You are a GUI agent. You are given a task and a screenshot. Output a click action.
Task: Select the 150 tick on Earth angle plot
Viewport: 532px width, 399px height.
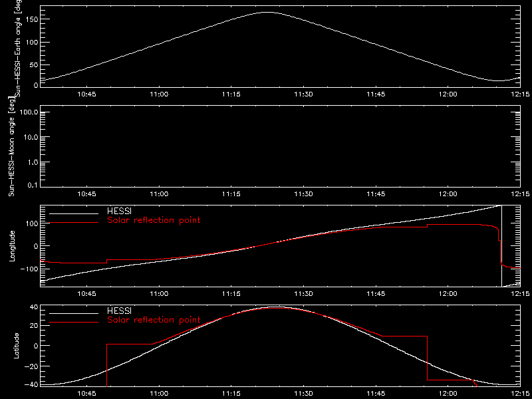(x=31, y=19)
